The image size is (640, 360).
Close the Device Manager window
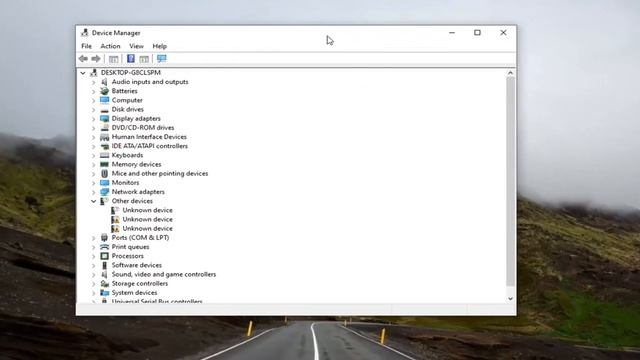(x=503, y=33)
